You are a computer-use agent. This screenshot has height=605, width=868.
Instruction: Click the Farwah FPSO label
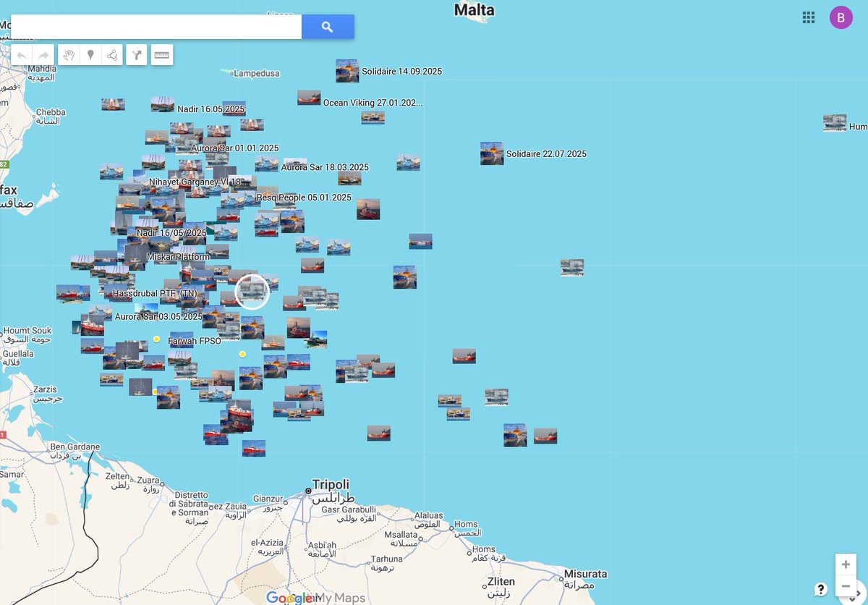pyautogui.click(x=195, y=341)
